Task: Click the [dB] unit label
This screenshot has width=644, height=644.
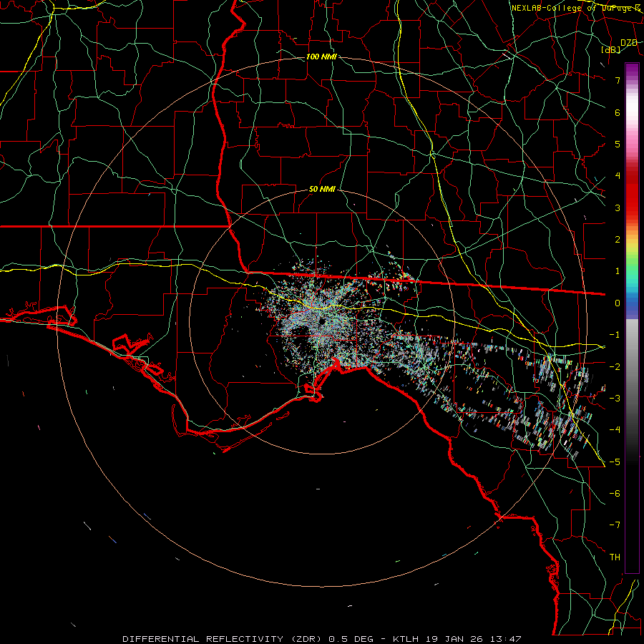Action: click(x=611, y=50)
